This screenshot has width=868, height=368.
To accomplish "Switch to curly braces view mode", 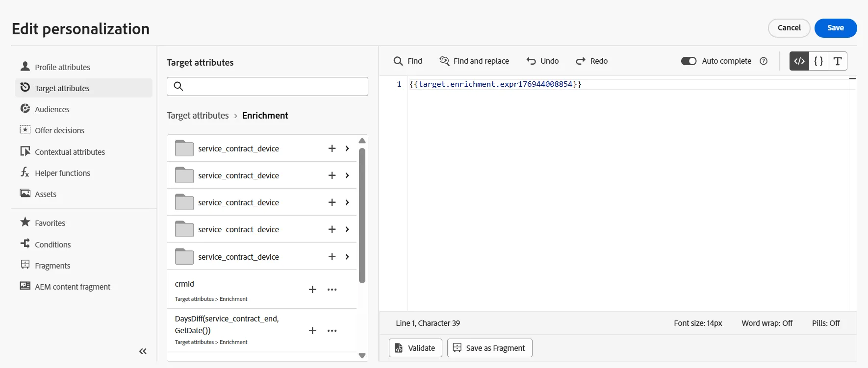I will 818,61.
